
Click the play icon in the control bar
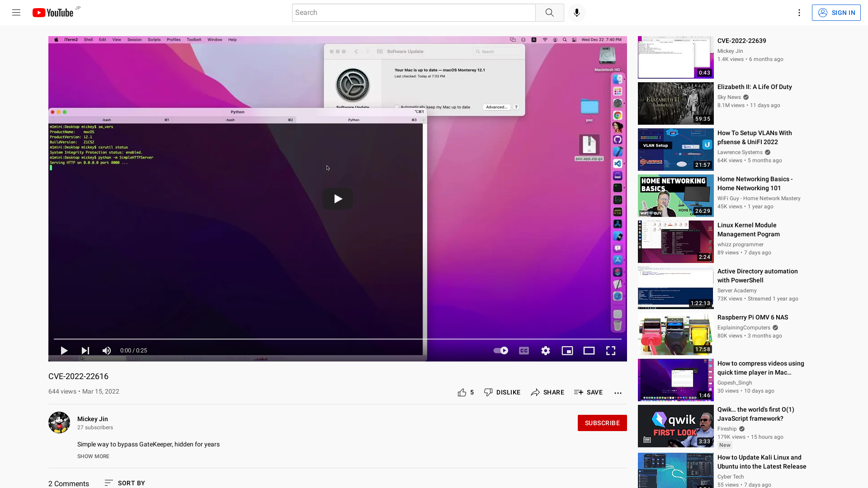[x=64, y=351]
